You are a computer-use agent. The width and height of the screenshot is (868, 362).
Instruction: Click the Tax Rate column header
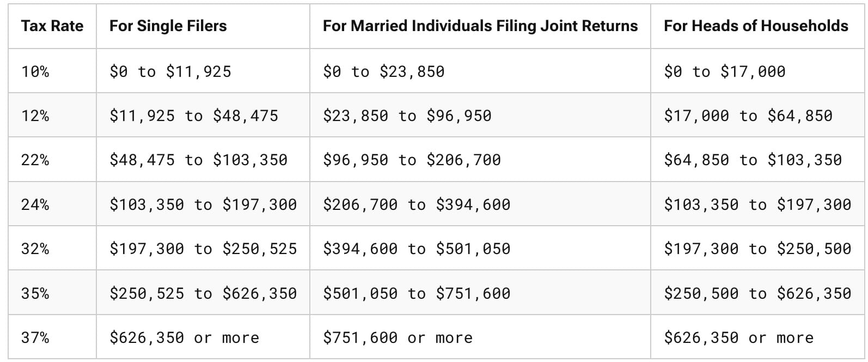pos(52,26)
